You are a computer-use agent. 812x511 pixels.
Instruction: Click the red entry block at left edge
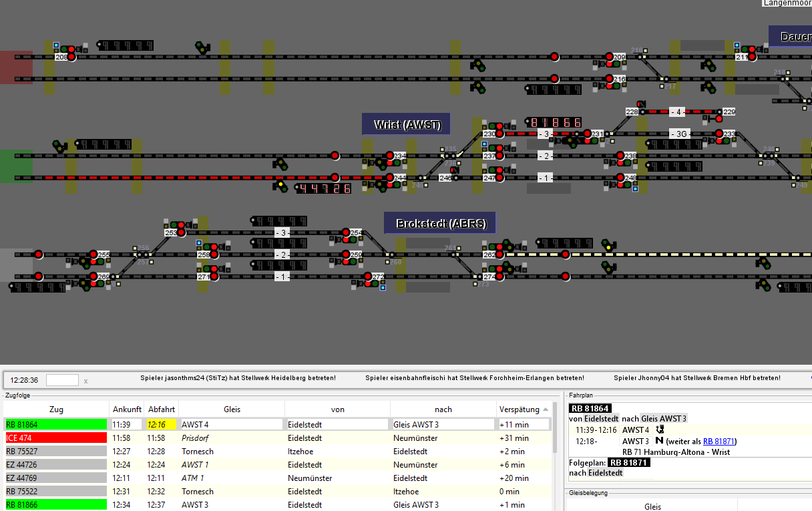point(16,67)
